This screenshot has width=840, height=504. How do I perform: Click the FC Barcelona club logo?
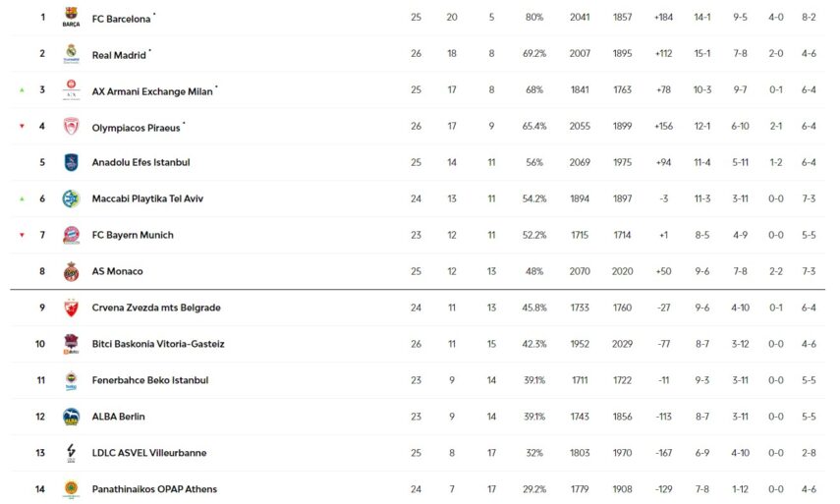click(71, 17)
